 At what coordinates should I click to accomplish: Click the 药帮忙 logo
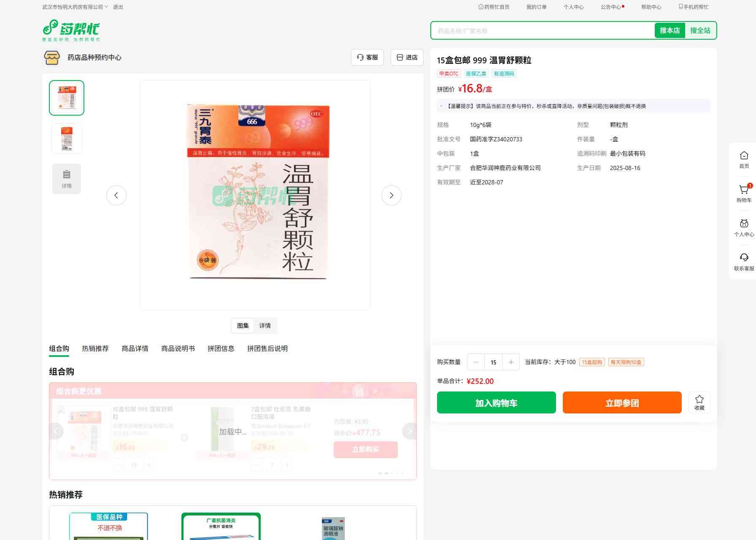click(x=71, y=30)
